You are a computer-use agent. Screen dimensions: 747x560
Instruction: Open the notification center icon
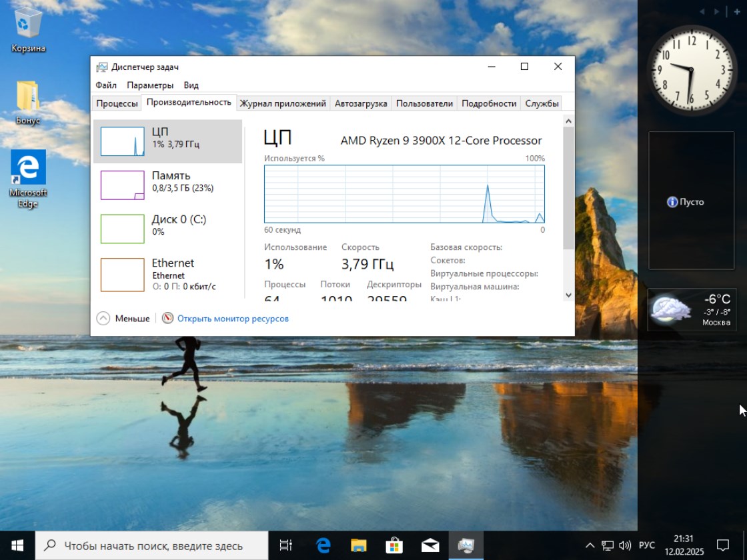click(x=723, y=545)
